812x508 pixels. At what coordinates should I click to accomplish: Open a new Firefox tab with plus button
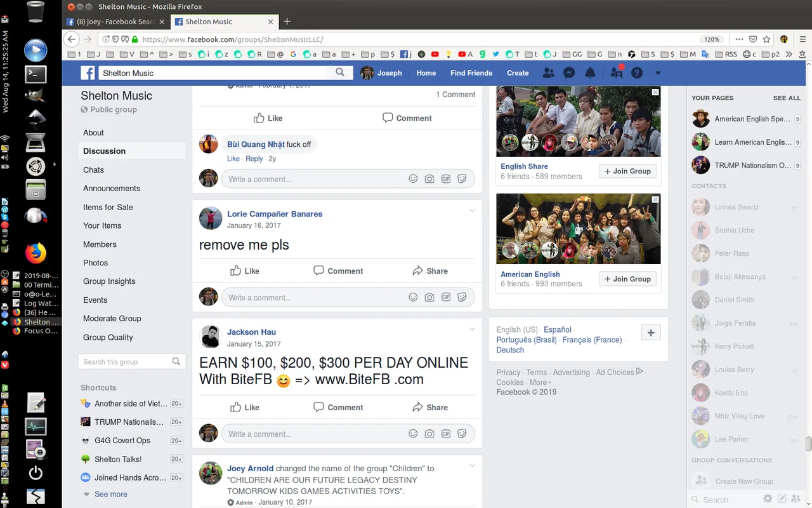[287, 22]
